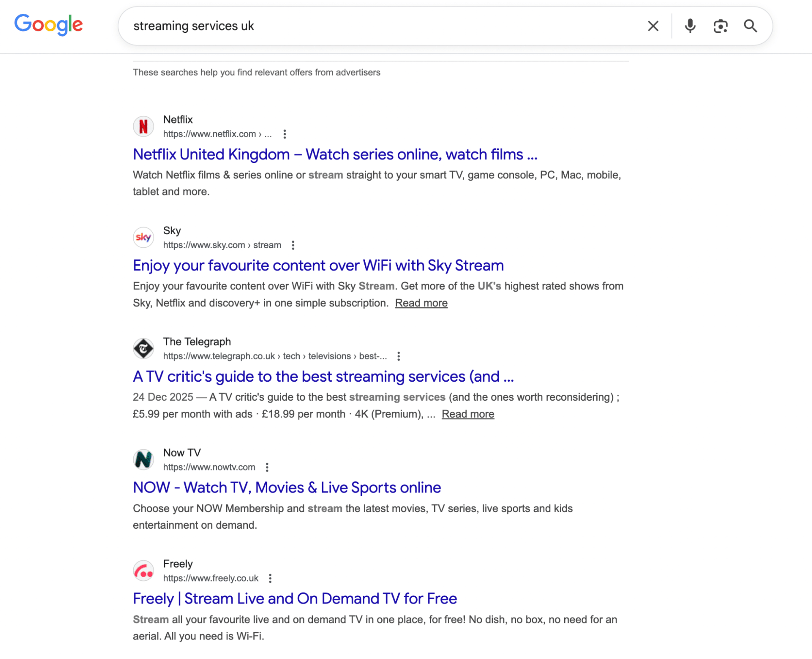Open more options beside freely.co.uk
Screen dimensions: 812x659
coord(270,578)
